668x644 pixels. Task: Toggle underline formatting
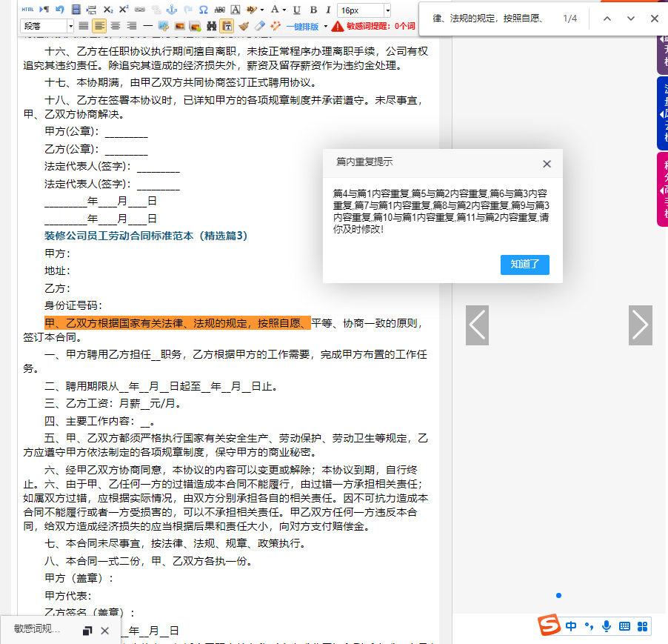(297, 10)
